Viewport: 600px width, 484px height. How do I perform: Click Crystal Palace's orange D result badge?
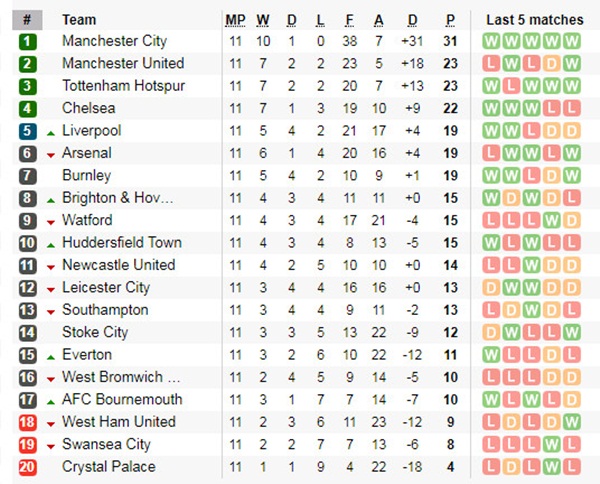(x=511, y=467)
